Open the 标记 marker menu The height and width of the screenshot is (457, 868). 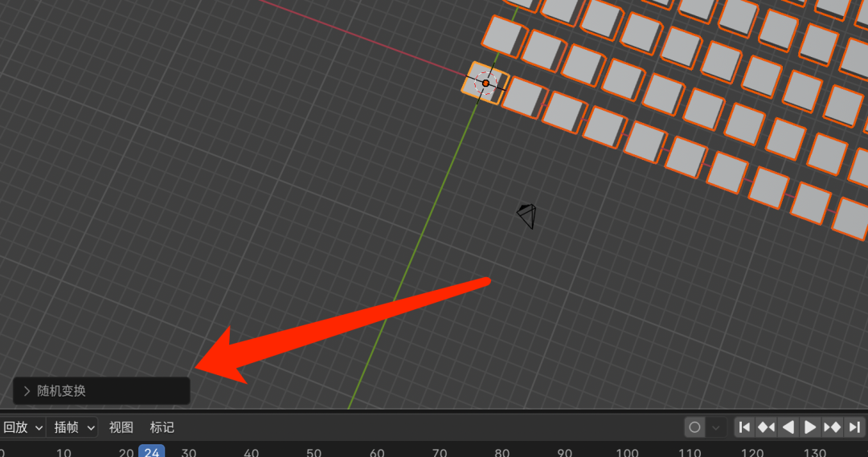point(162,427)
